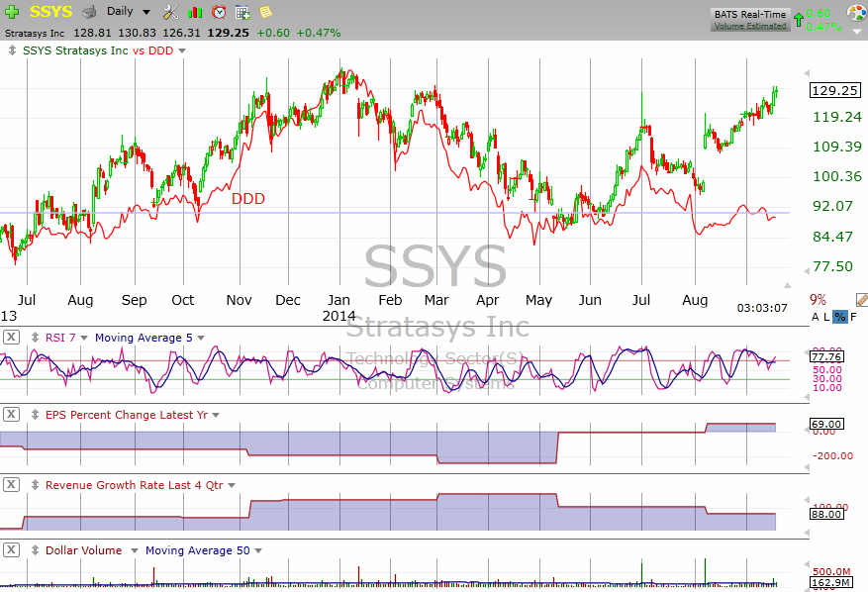
Task: Open the Dollar Volume dropdown arrow
Action: pyautogui.click(x=134, y=551)
